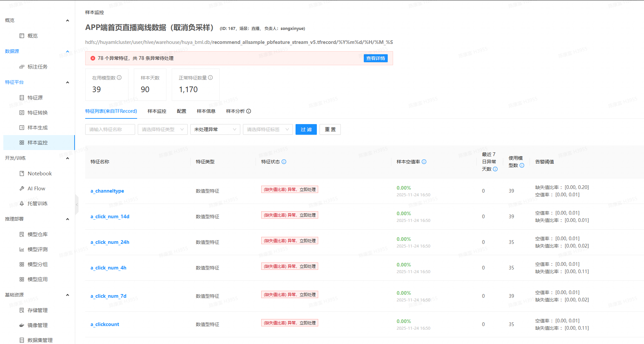The height and width of the screenshot is (344, 644).
Task: Collapse the 推理部署 sidebar section
Action: pyautogui.click(x=68, y=219)
